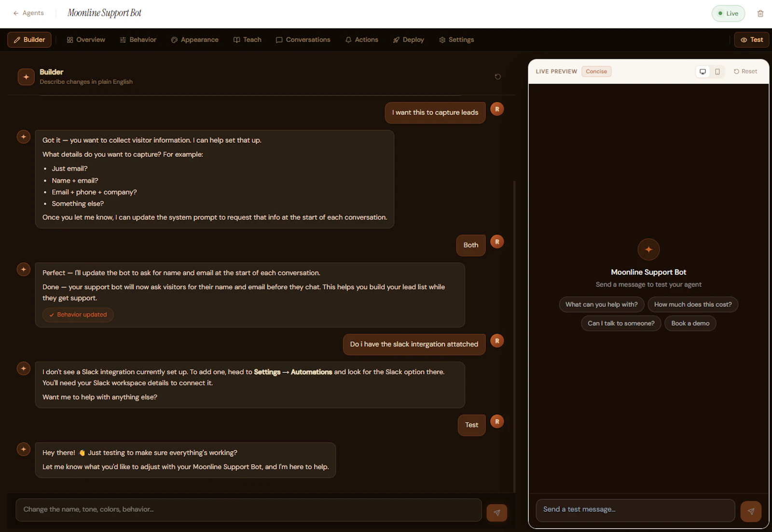Open the Builder tab

(x=29, y=40)
